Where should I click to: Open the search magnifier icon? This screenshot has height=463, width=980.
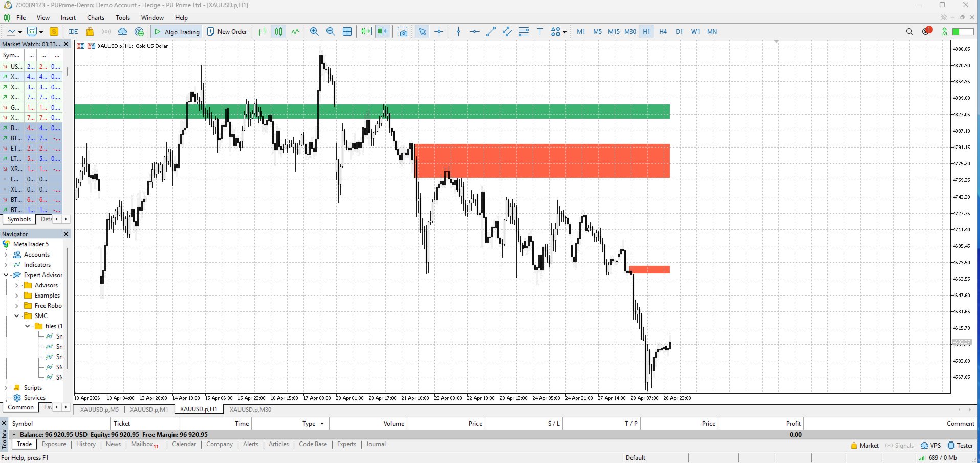click(909, 32)
